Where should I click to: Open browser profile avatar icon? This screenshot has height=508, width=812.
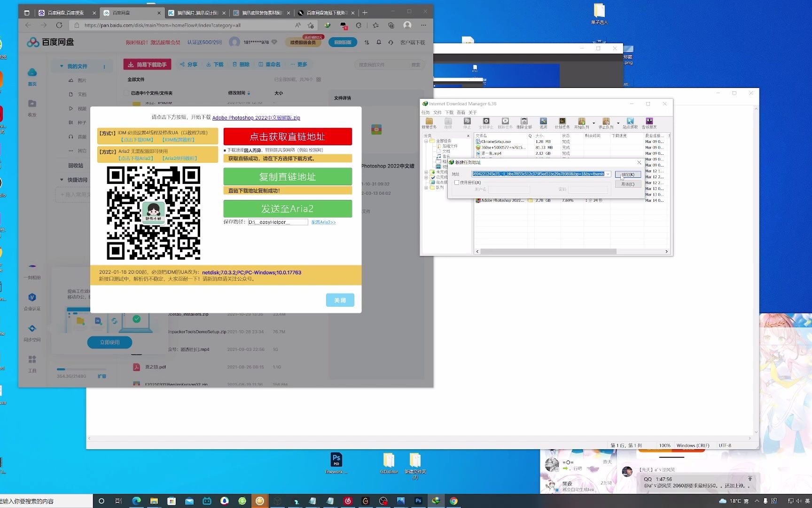point(407,25)
